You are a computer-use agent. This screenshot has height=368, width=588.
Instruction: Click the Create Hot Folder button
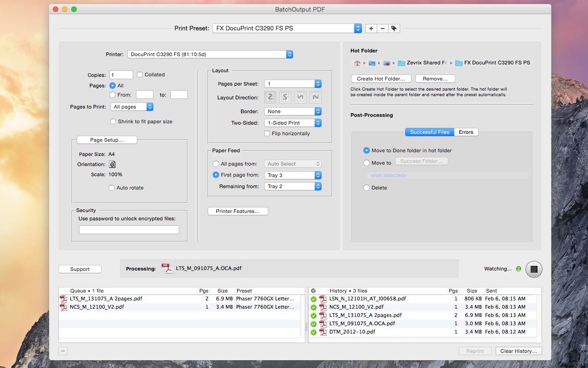click(381, 79)
